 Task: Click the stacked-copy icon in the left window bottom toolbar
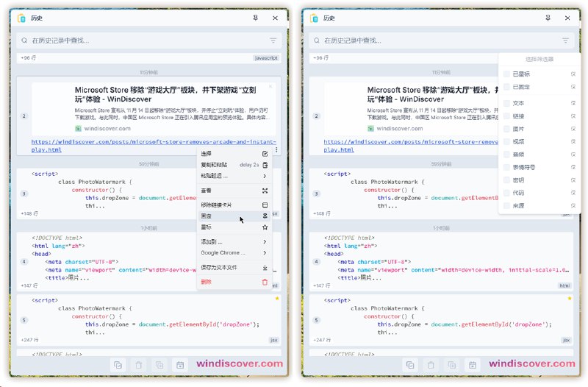[x=159, y=365]
